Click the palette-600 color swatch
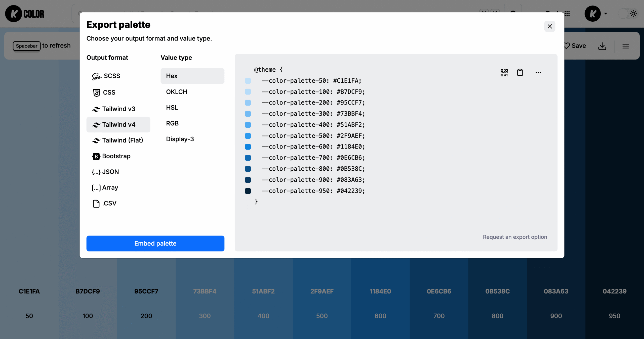 (x=248, y=147)
